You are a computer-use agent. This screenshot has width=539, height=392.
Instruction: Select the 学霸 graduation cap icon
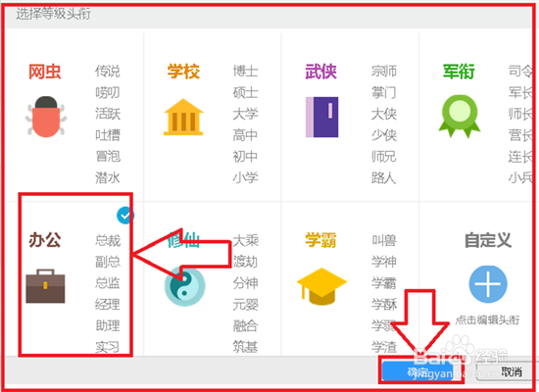(x=321, y=286)
